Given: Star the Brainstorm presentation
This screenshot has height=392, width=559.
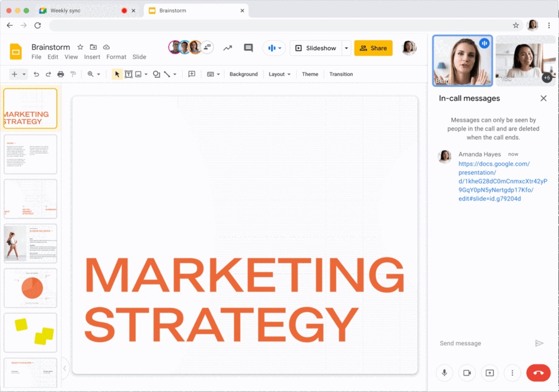Looking at the screenshot, I should click(x=80, y=47).
